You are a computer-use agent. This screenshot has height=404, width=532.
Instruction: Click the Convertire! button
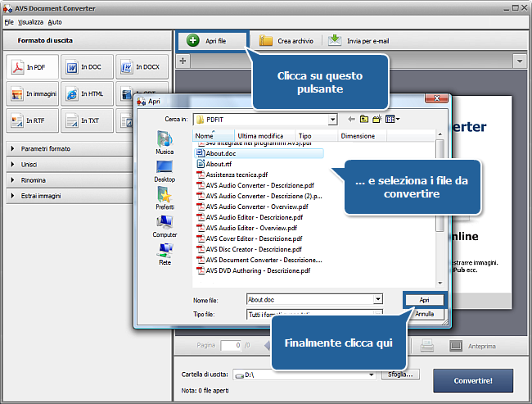coord(473,380)
